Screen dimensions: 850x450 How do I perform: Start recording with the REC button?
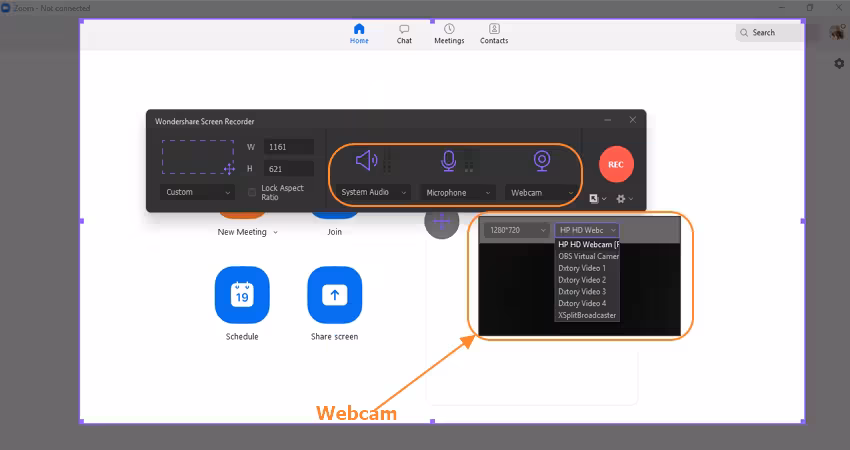616,164
